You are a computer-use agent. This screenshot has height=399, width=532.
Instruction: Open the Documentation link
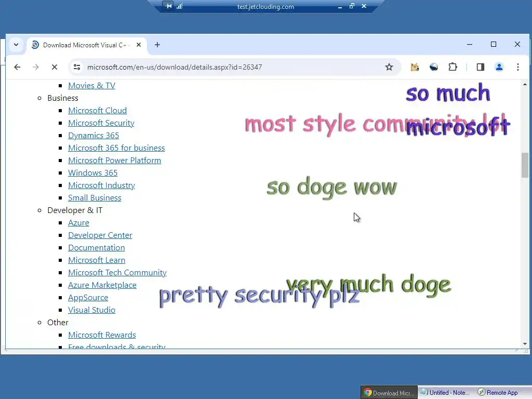click(96, 248)
